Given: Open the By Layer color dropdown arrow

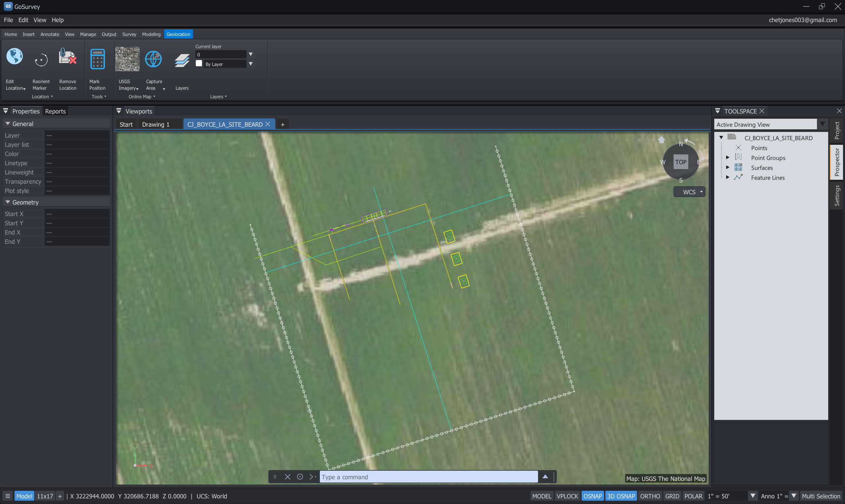Looking at the screenshot, I should pyautogui.click(x=251, y=64).
